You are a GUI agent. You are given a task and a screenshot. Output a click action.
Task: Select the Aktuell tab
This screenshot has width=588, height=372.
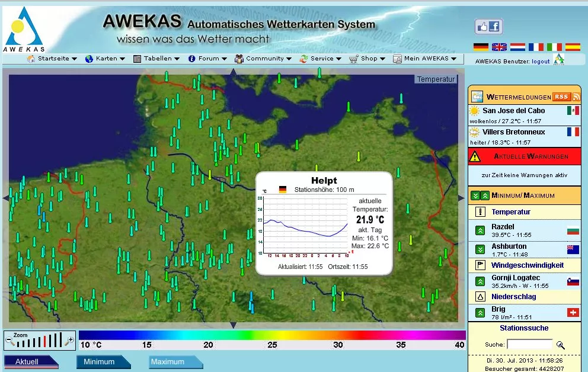pyautogui.click(x=31, y=362)
